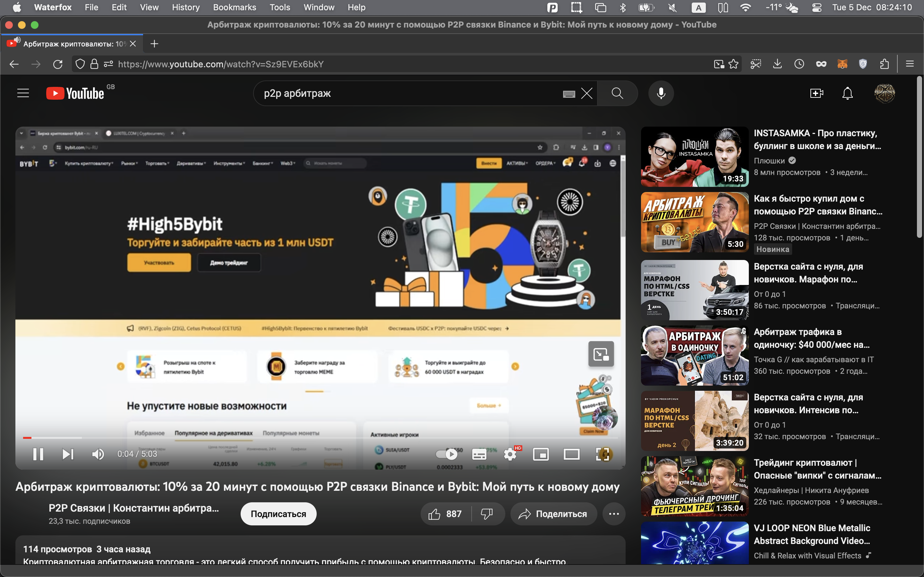
Task: Open the three-dot more actions menu
Action: pos(613,514)
